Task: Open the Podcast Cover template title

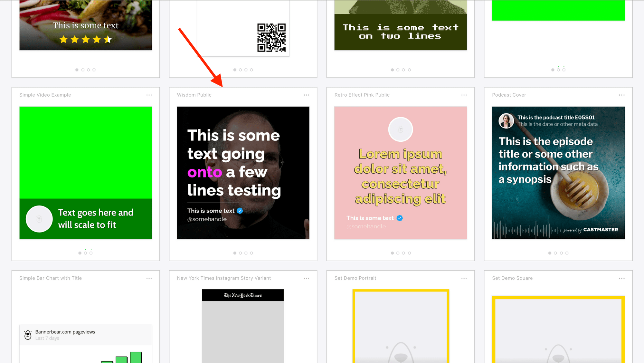Action: click(509, 95)
